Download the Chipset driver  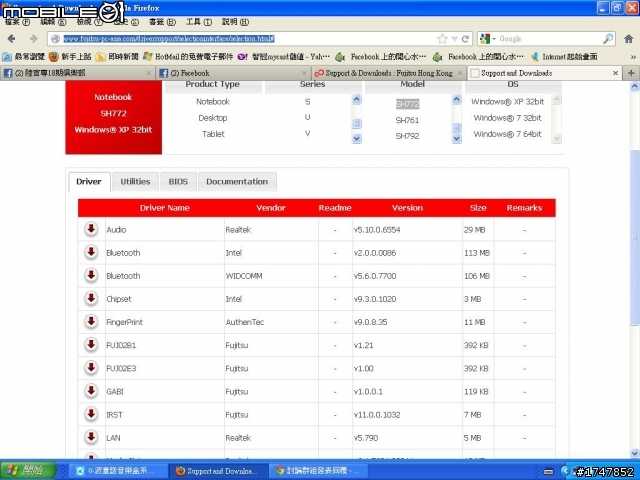91,298
